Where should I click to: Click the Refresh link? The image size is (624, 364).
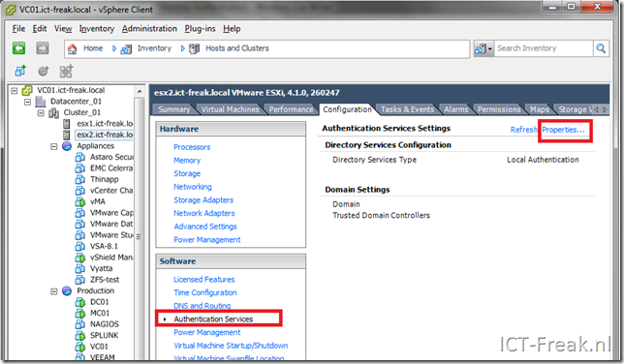(523, 130)
